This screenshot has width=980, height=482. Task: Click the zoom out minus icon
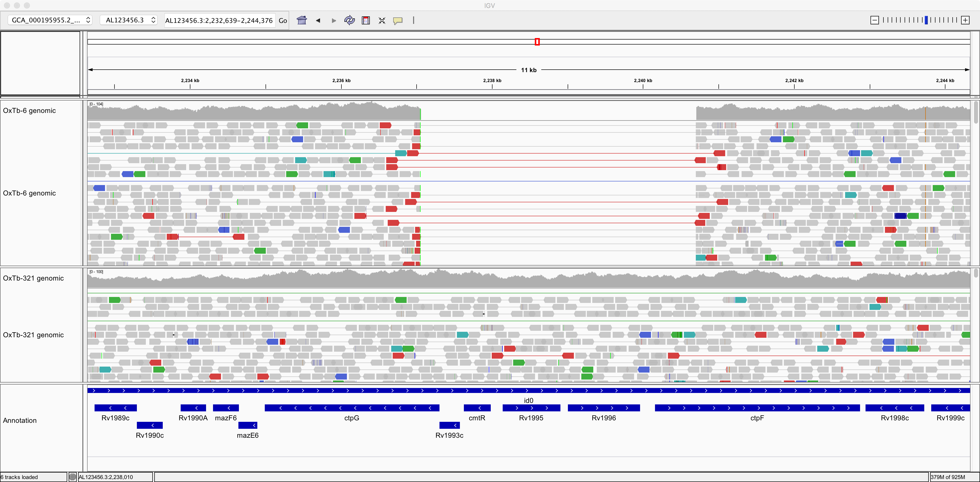[874, 20]
